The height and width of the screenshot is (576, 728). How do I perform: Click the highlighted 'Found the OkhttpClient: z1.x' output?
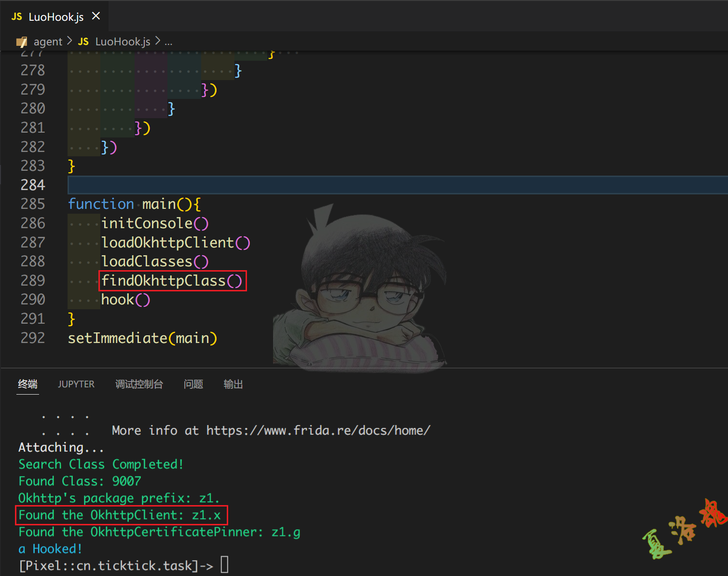[121, 515]
